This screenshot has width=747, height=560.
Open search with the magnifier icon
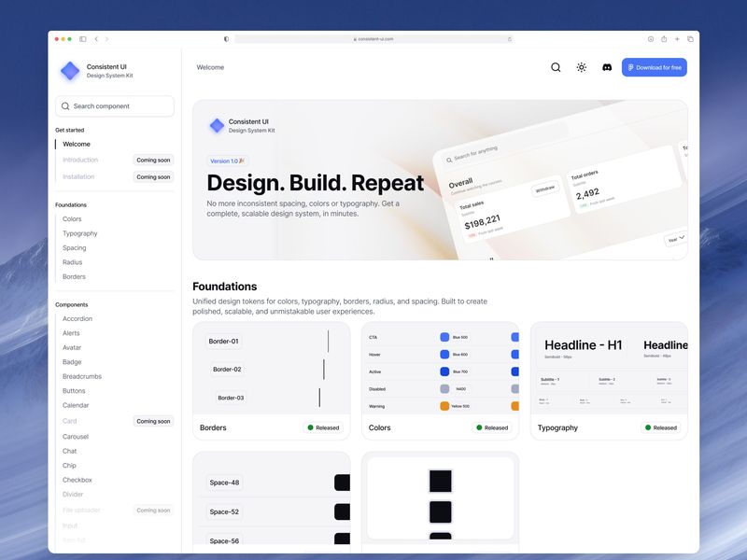pos(555,67)
